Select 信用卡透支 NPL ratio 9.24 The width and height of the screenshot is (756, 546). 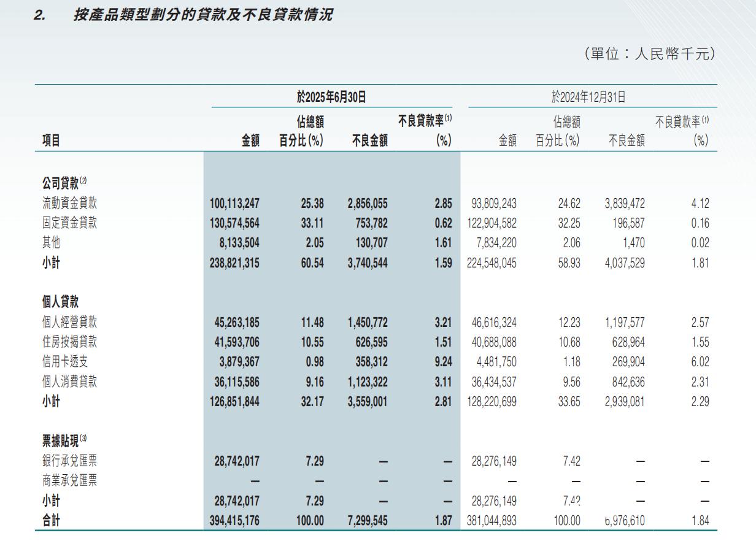pos(442,361)
